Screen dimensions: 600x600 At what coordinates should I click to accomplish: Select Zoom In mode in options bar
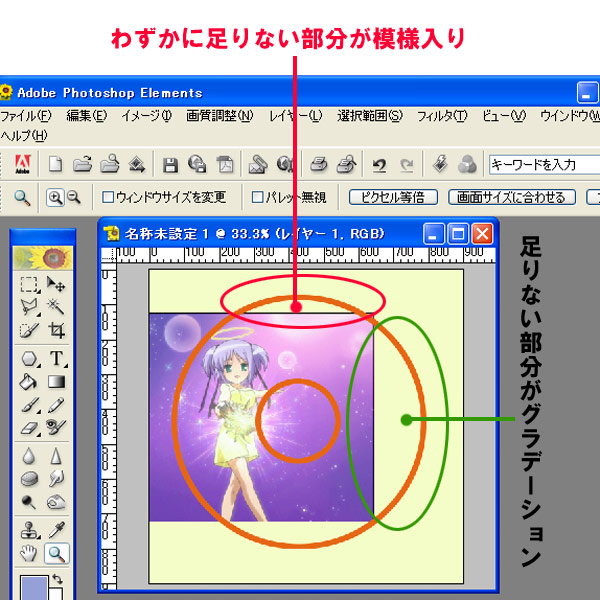[x=55, y=197]
